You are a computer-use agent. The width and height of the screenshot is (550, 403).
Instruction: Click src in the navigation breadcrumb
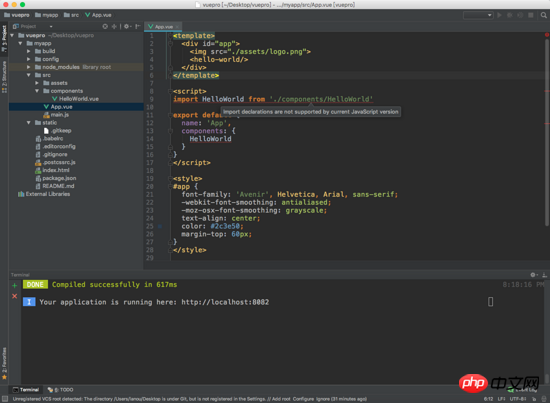point(71,15)
